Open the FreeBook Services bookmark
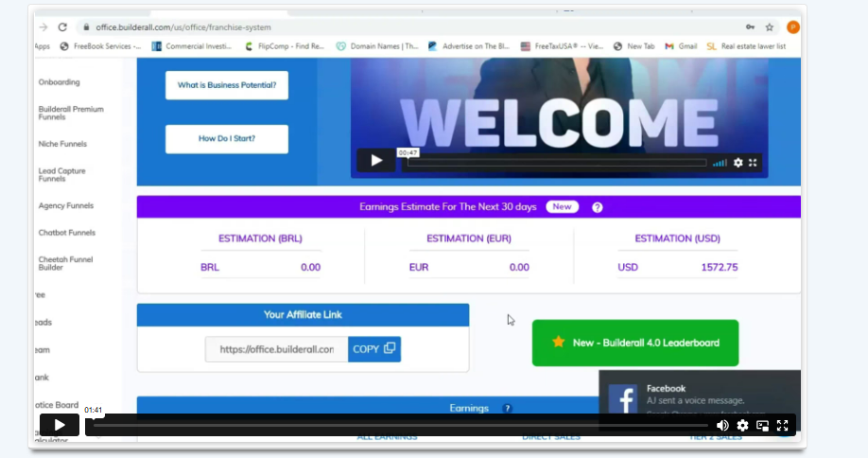Viewport: 868px width, 458px height. click(x=100, y=46)
